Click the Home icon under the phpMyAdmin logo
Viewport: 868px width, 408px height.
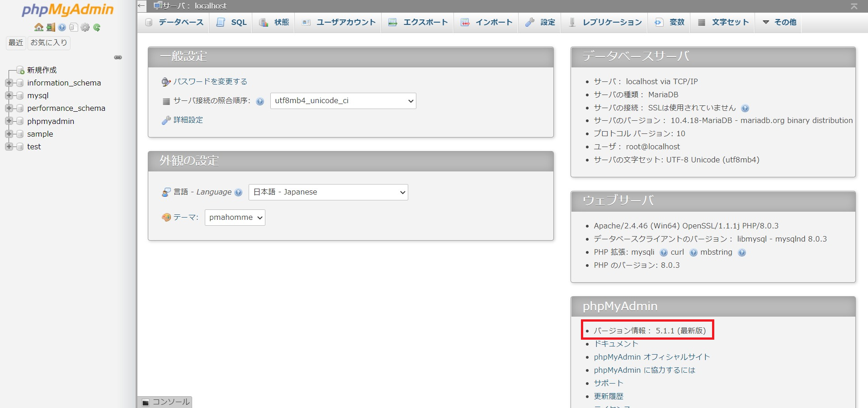pyautogui.click(x=39, y=27)
